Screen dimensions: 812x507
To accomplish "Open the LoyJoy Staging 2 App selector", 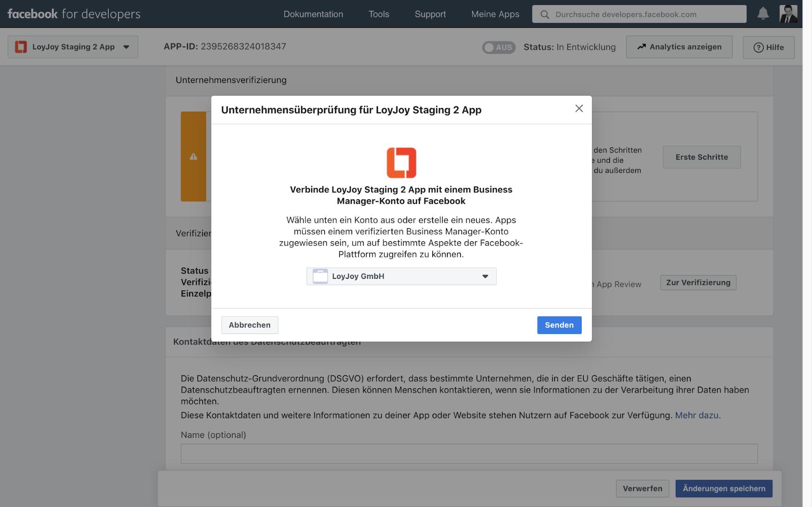I will 73,47.
